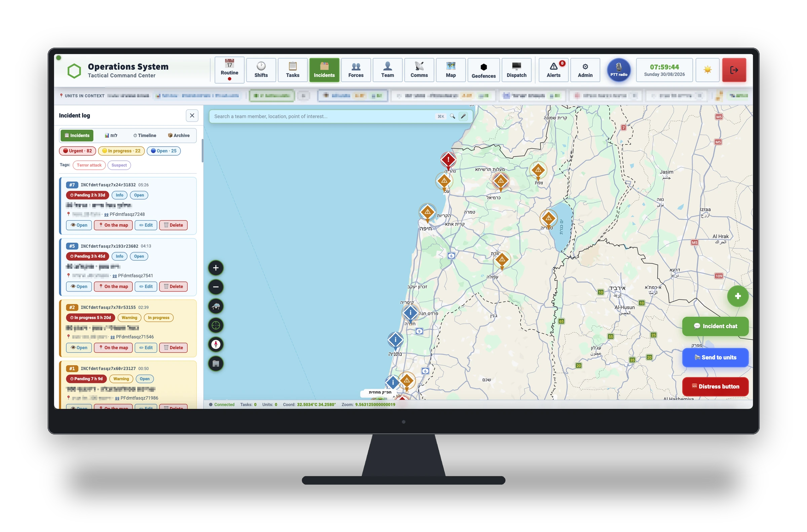Delete incident #5
The height and width of the screenshot is (532, 807).
(x=173, y=287)
